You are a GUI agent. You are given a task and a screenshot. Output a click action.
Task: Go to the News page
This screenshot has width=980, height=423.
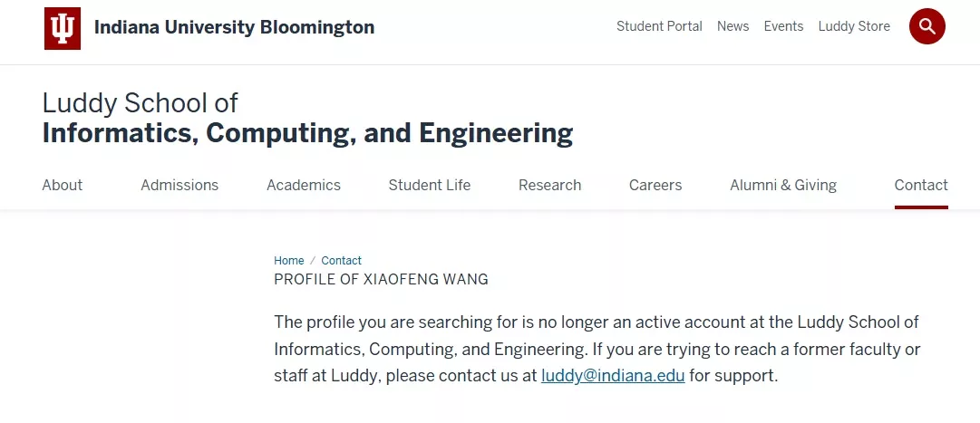pyautogui.click(x=733, y=26)
